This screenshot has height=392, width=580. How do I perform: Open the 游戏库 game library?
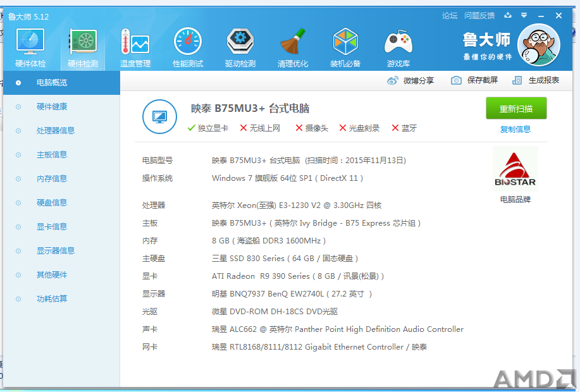(398, 47)
